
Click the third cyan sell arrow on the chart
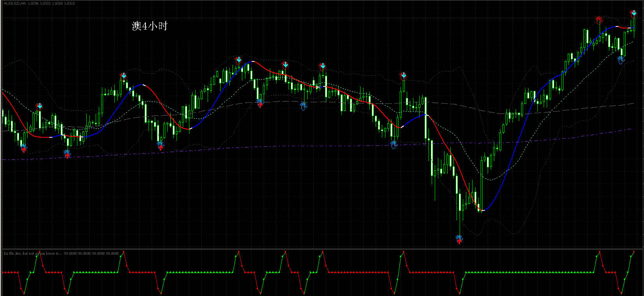[x=239, y=60]
